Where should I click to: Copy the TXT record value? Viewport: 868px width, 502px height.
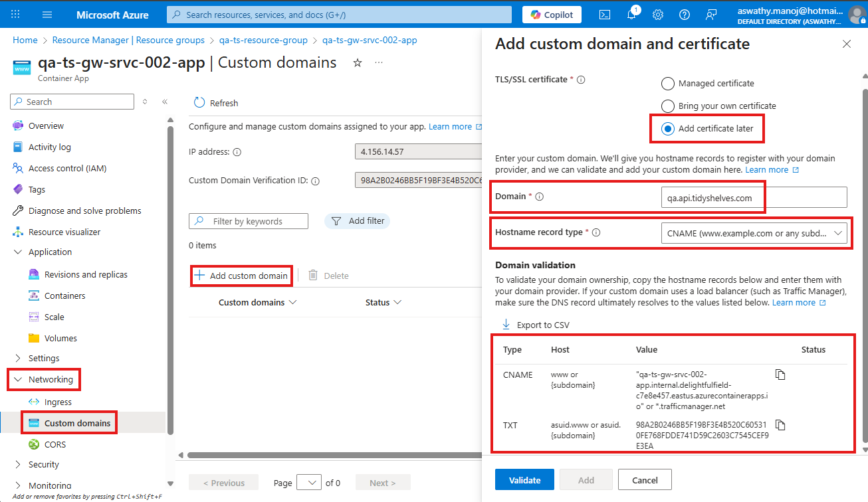point(781,425)
